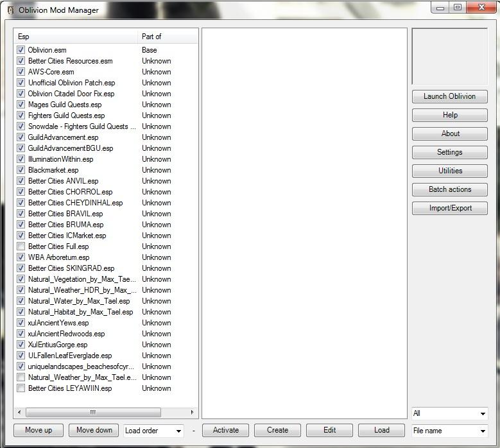
Task: Disable the AWS-Core.esm plugin checkbox
Action: pos(21,71)
